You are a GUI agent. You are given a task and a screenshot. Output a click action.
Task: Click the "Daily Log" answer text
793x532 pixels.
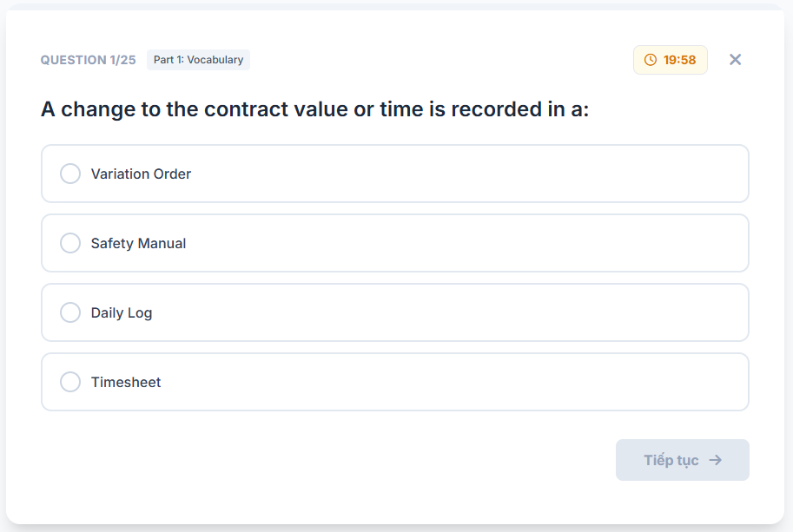[122, 312]
